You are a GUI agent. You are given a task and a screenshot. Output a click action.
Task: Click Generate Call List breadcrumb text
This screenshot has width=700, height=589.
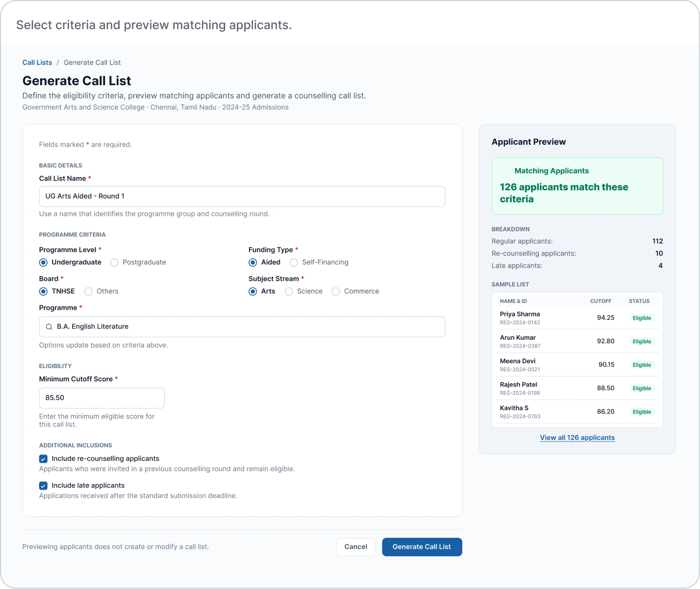(x=92, y=62)
